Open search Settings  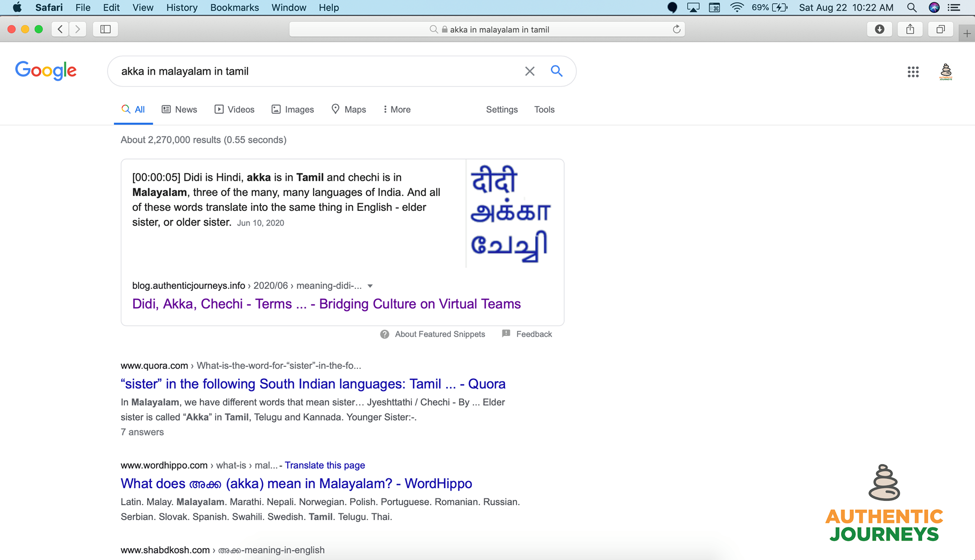(x=502, y=109)
